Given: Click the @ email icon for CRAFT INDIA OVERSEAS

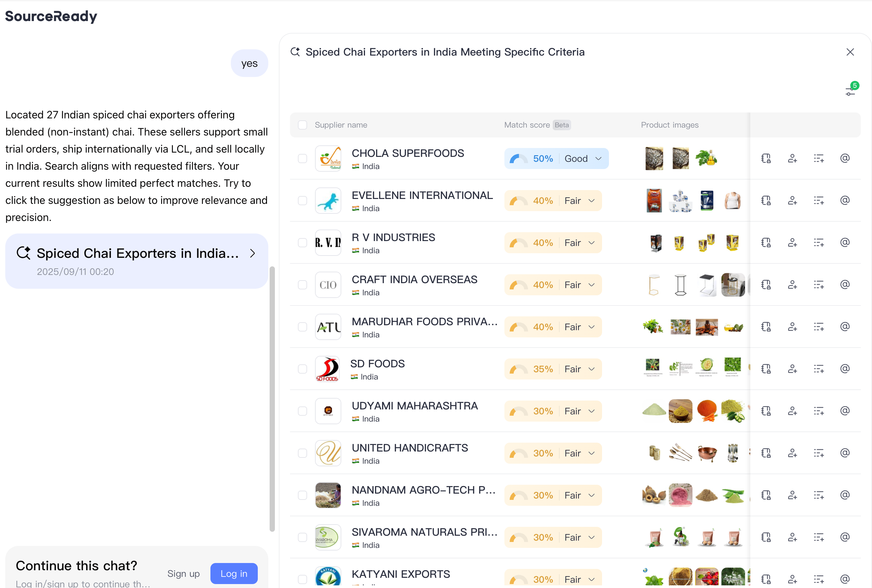Looking at the screenshot, I should [x=845, y=284].
